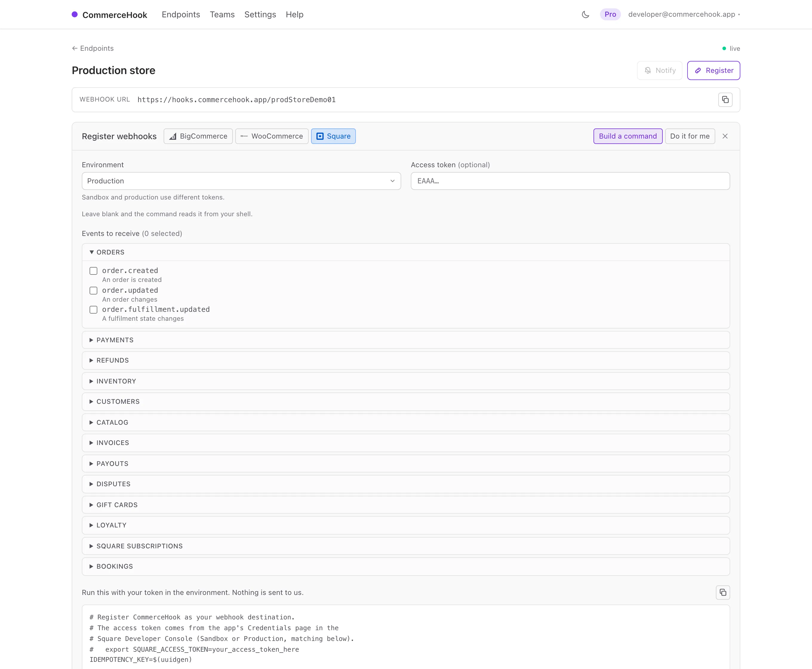The width and height of the screenshot is (812, 669).
Task: Click 'Events to receive (0 selected)' label
Action: 132,234
